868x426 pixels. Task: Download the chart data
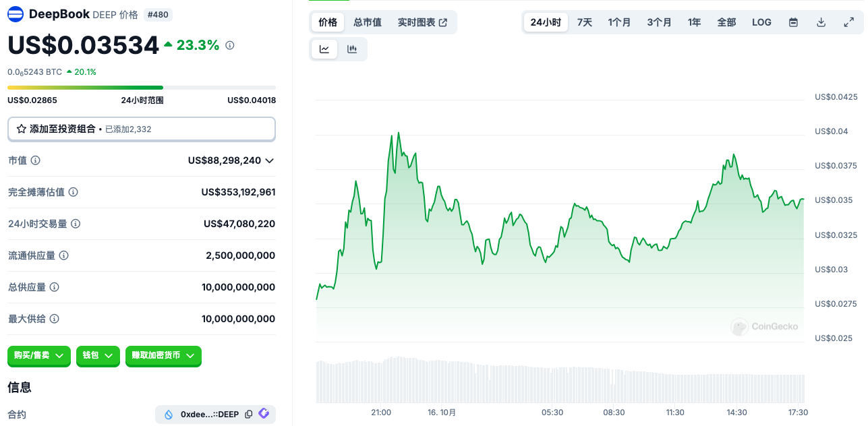[821, 22]
